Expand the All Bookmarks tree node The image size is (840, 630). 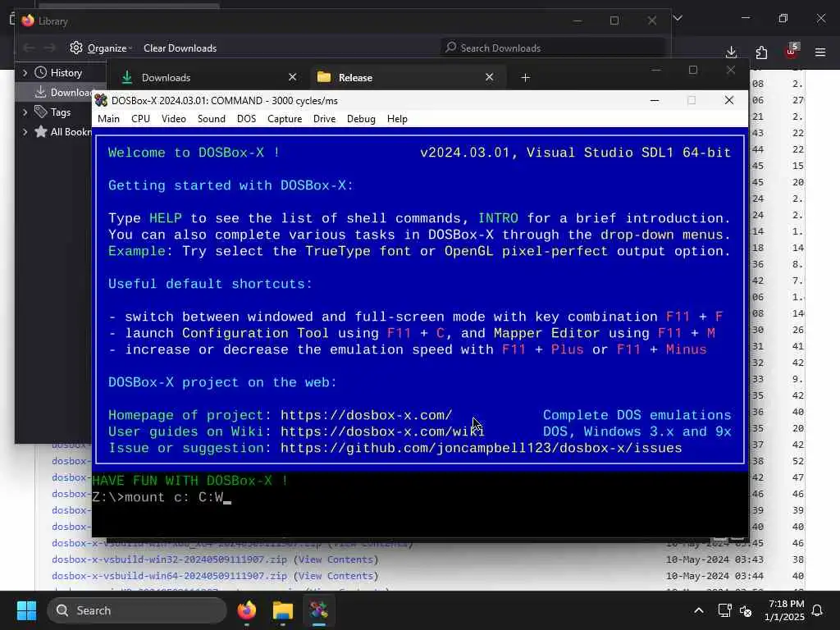25,132
